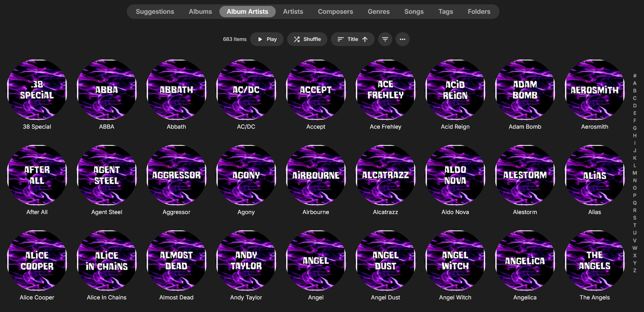Go to the Artists tab
The image size is (644, 312).
point(293,12)
